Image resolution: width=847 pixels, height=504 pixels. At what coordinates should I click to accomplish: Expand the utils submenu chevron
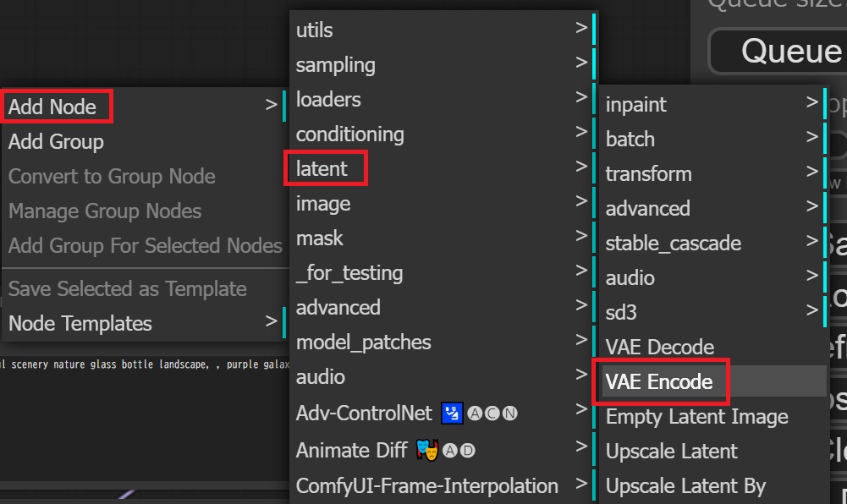click(x=581, y=30)
